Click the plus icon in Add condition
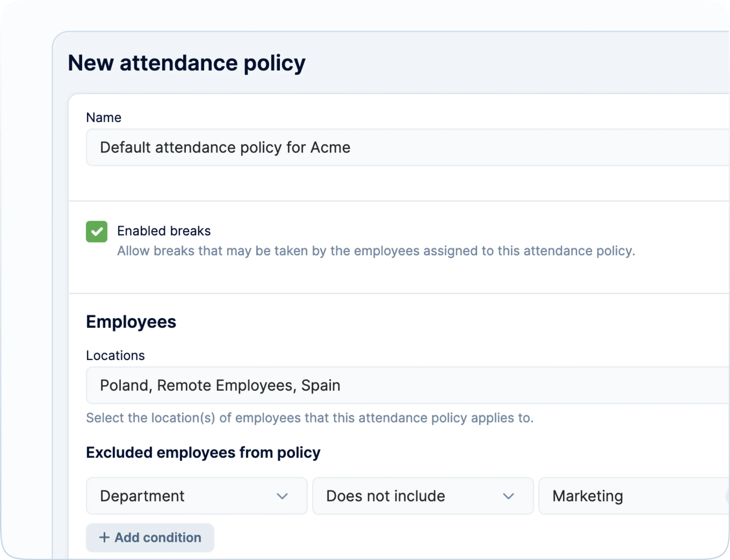This screenshot has height=560, width=730. tap(104, 537)
